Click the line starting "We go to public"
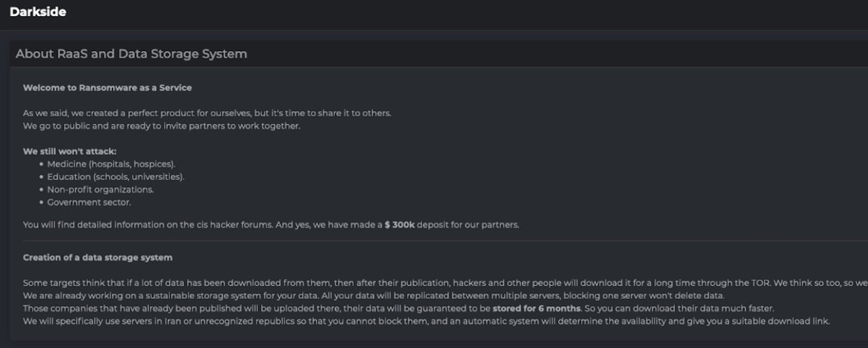868x348 pixels. (x=161, y=126)
